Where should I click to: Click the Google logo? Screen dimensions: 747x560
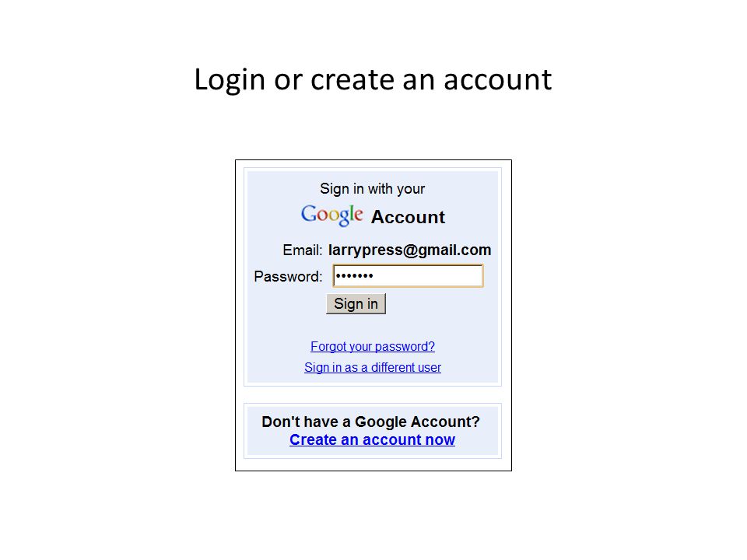click(332, 215)
